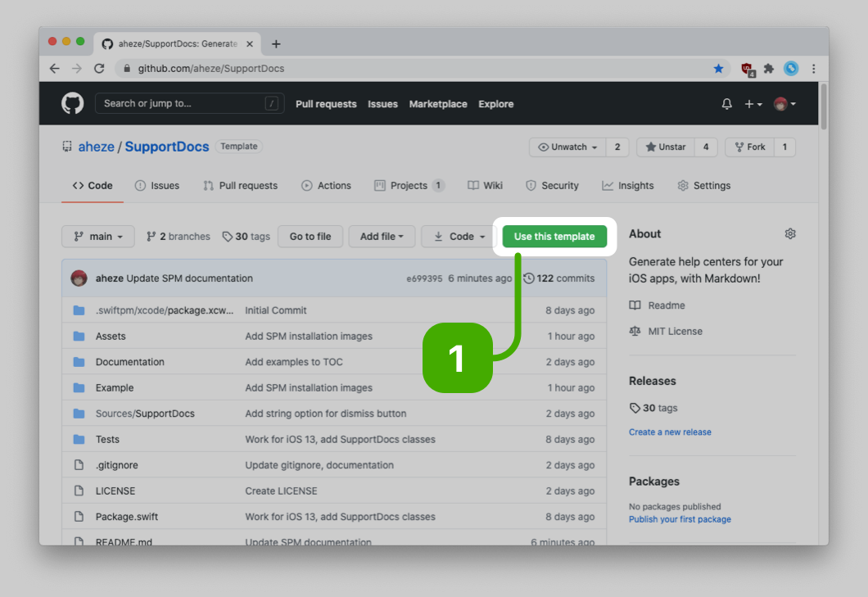Viewport: 868px width, 597px height.
Task: Click the Assets folder icon
Action: coord(79,336)
